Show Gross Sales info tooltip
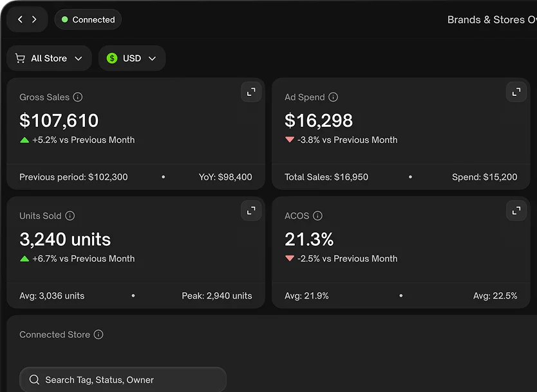The width and height of the screenshot is (537, 392). (78, 97)
